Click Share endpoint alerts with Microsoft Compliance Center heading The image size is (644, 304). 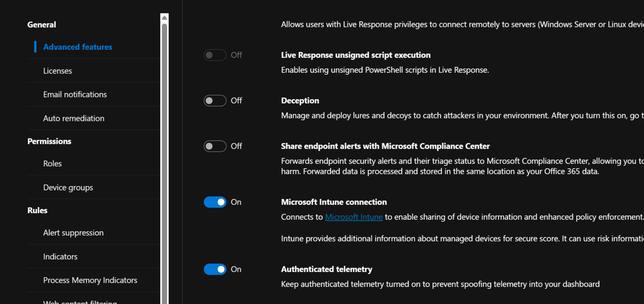coord(385,146)
